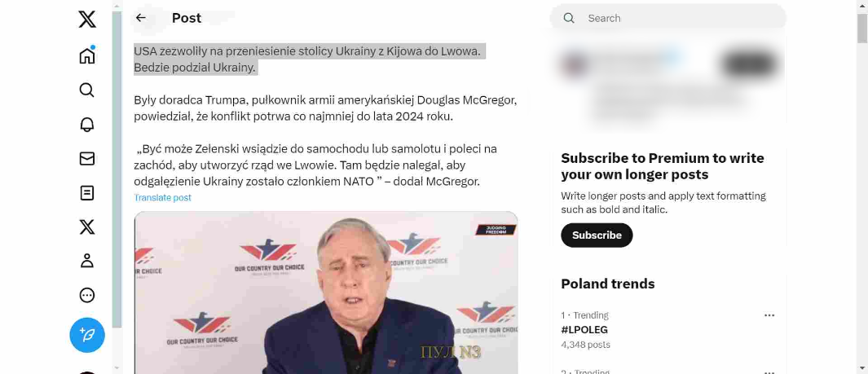Open Premium X icon in sidebar
The height and width of the screenshot is (374, 868).
(87, 227)
